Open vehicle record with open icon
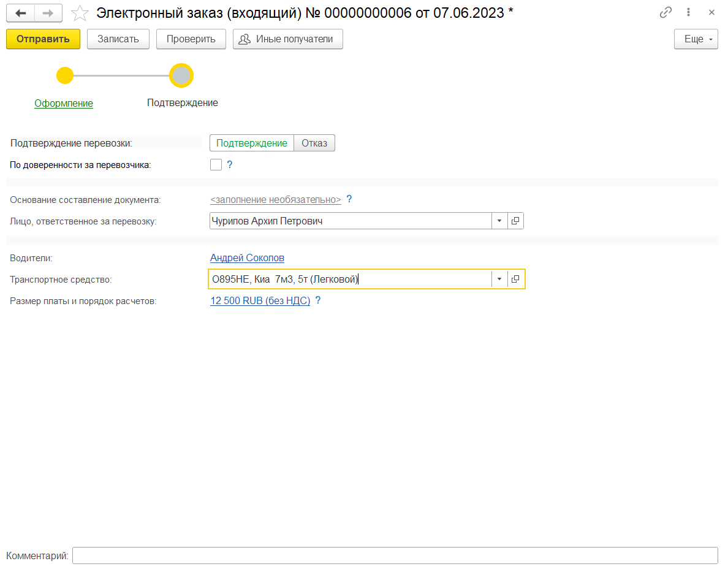Viewport: 728px width, 569px height. (515, 279)
